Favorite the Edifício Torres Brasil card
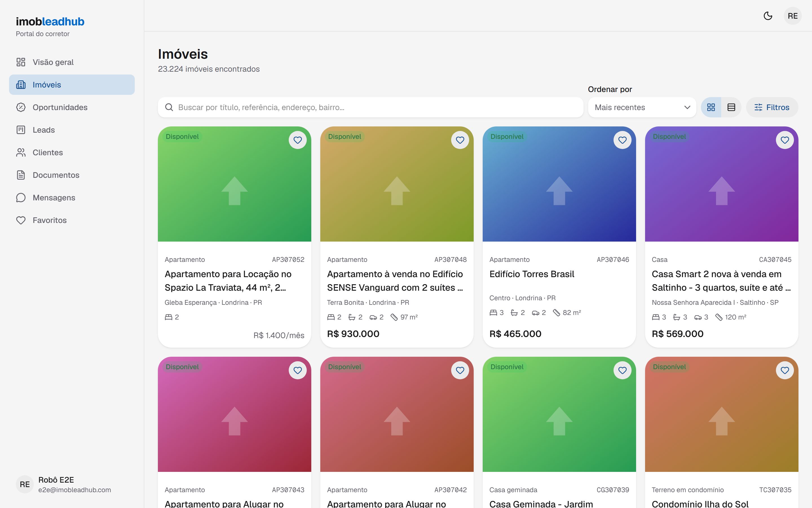The height and width of the screenshot is (508, 812). coord(623,140)
